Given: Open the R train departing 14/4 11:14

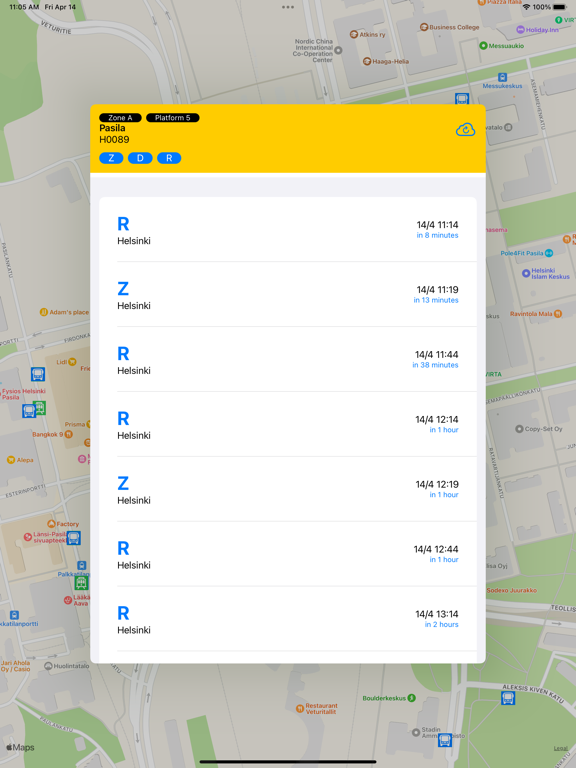Looking at the screenshot, I should point(288,230).
